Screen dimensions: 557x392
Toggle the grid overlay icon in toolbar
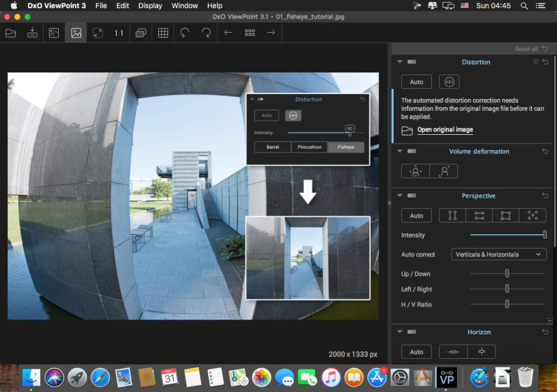click(163, 33)
